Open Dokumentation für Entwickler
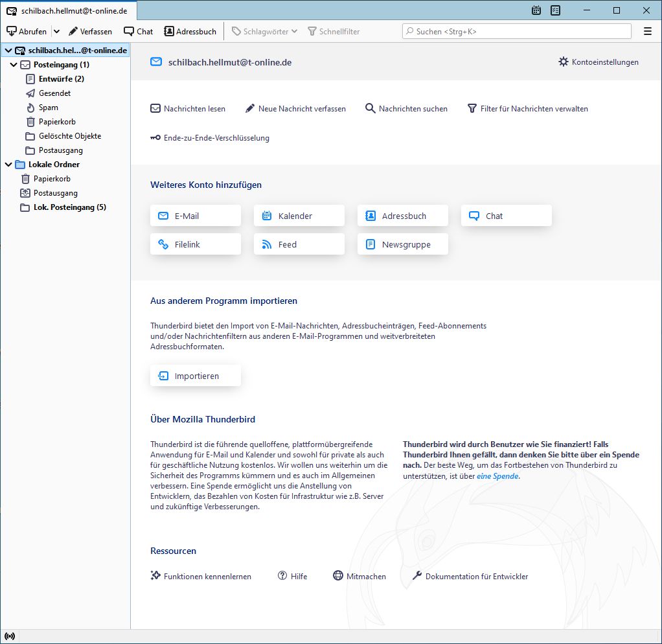Image resolution: width=662 pixels, height=644 pixels. tap(470, 576)
